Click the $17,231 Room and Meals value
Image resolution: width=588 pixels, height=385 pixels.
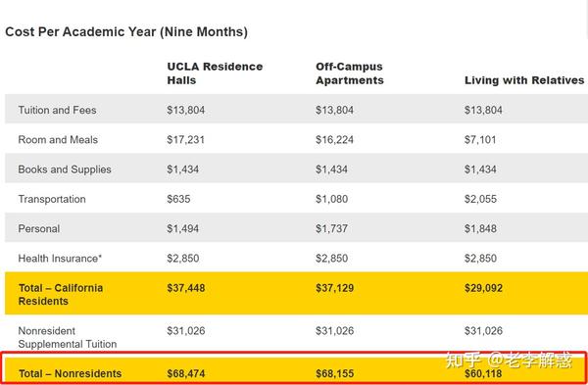[x=186, y=139]
